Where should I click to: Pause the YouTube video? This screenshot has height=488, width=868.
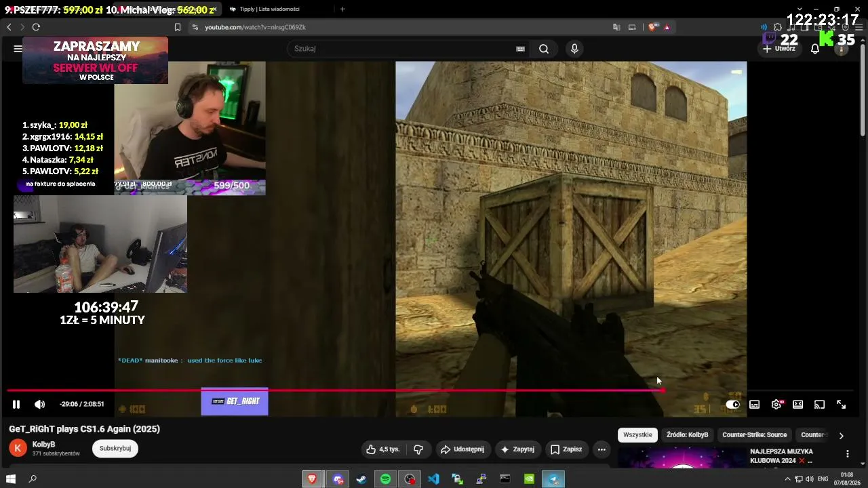coord(16,405)
